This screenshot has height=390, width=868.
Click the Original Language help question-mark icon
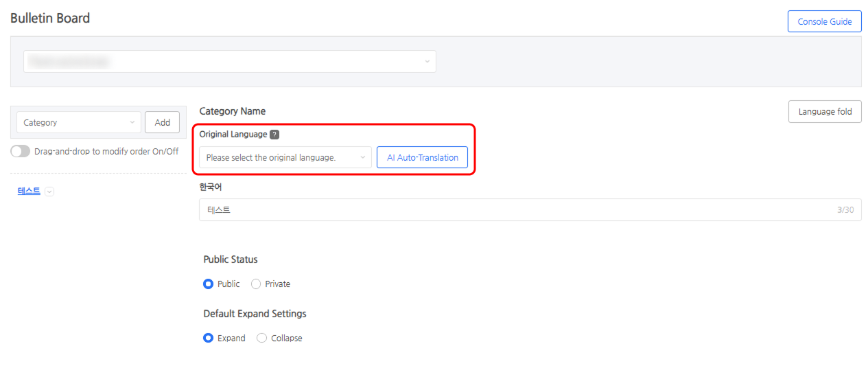tap(274, 135)
